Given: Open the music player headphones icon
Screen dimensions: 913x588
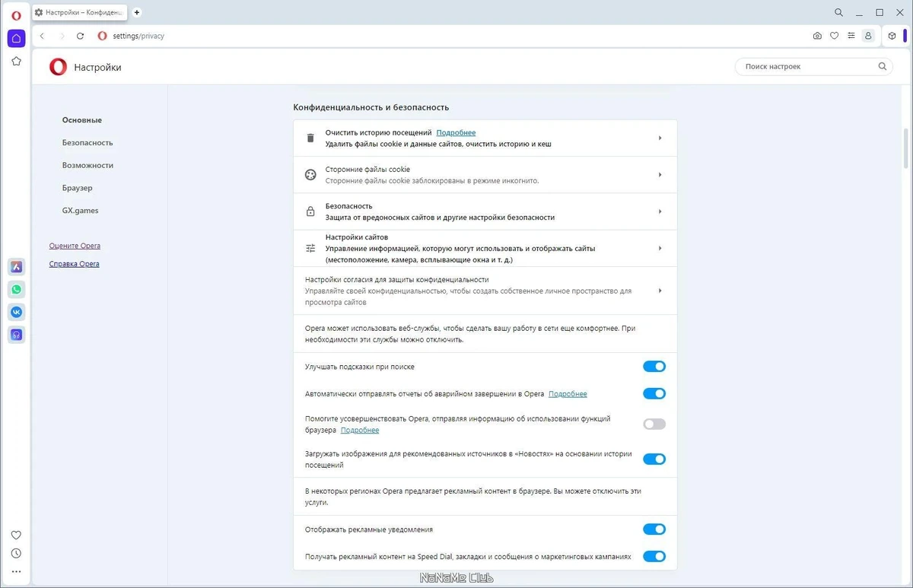Looking at the screenshot, I should pyautogui.click(x=16, y=335).
